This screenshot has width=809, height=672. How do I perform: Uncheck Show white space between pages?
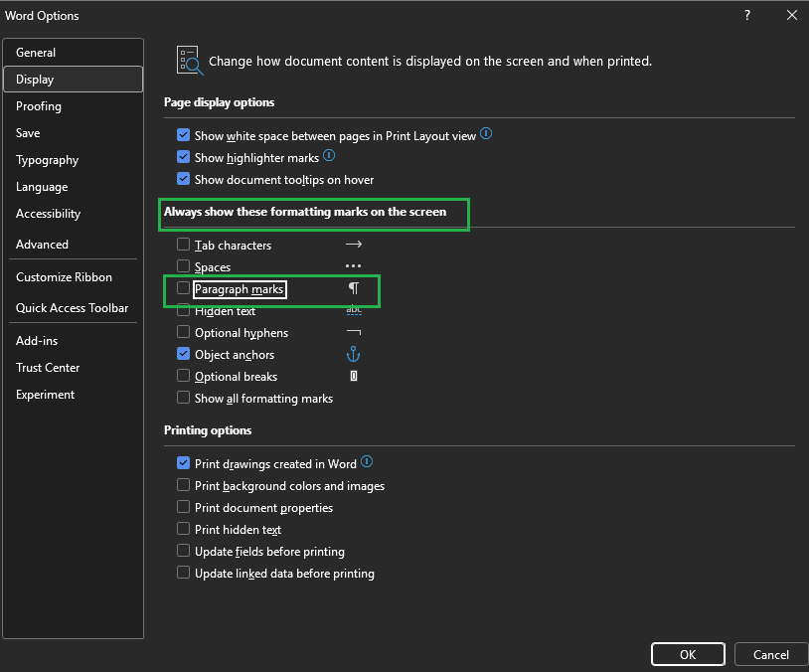183,135
